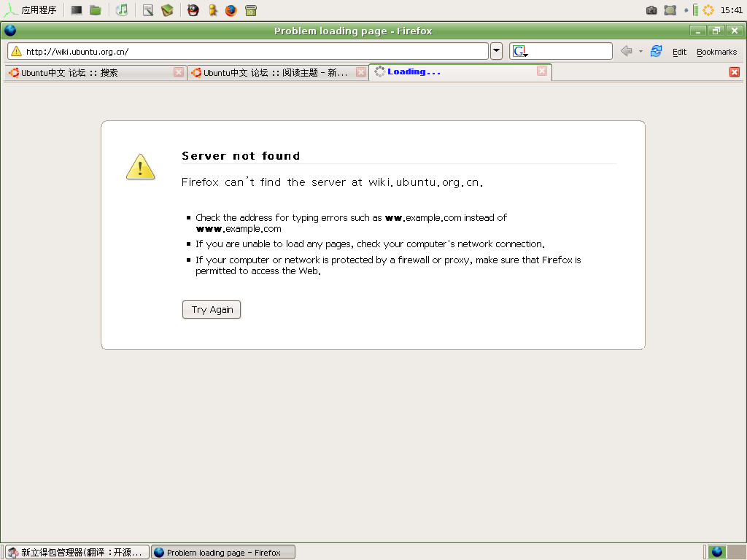Image resolution: width=747 pixels, height=560 pixels.
Task: Open the Edit menu
Action: (x=679, y=52)
